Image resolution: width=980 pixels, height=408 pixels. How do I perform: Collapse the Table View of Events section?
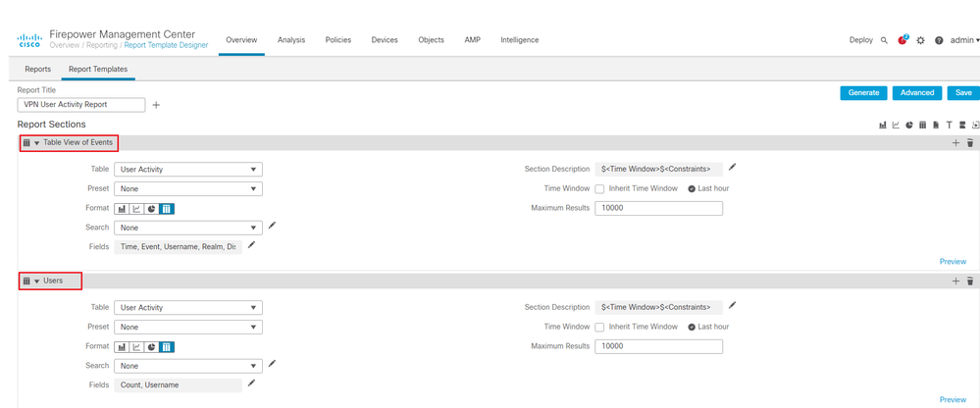pos(37,143)
